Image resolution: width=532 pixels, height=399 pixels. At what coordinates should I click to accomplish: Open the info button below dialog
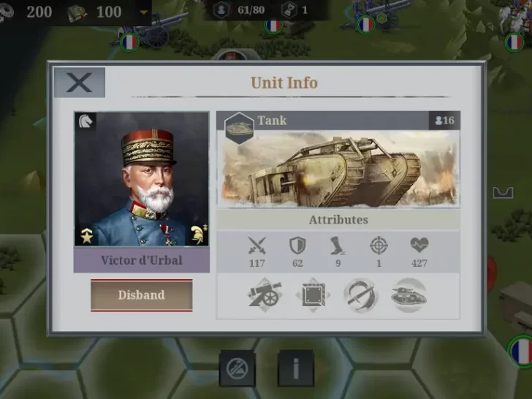pyautogui.click(x=296, y=368)
